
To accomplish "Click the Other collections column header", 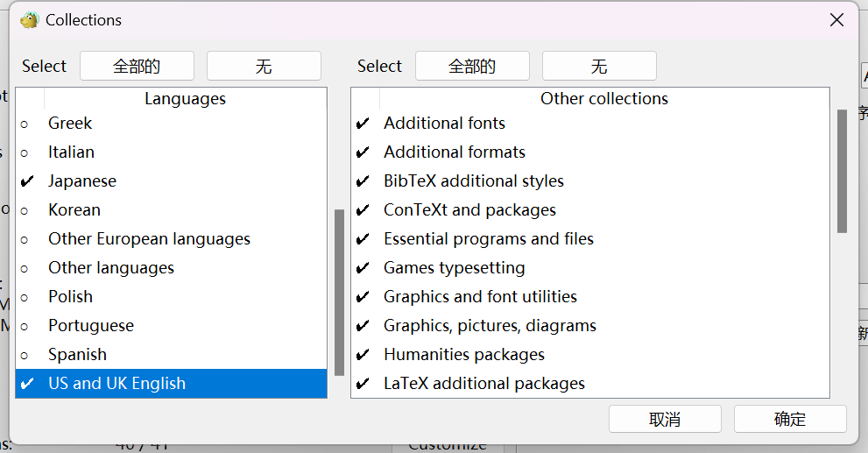I will coord(603,99).
